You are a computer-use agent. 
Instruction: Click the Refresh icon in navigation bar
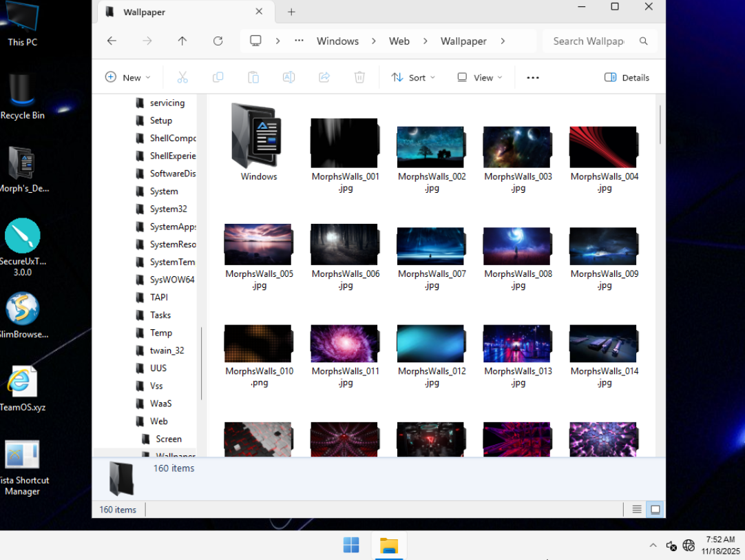[218, 41]
